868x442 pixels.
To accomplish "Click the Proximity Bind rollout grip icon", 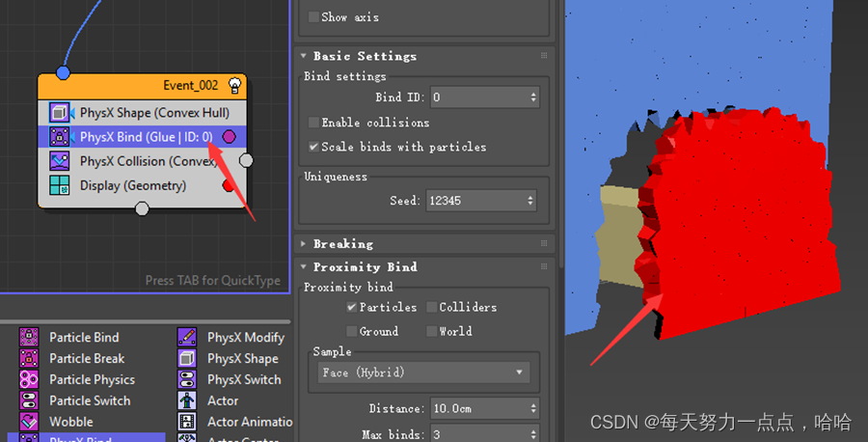I will 544,266.
